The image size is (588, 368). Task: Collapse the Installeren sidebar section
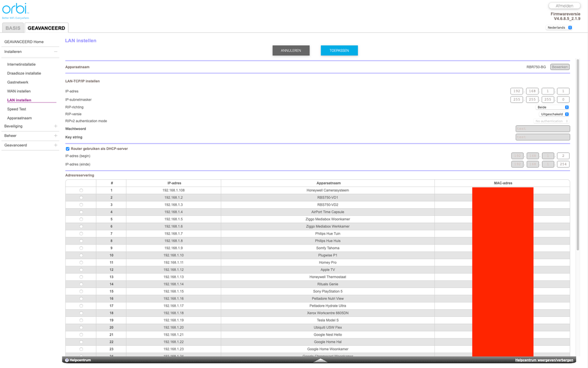pyautogui.click(x=55, y=52)
